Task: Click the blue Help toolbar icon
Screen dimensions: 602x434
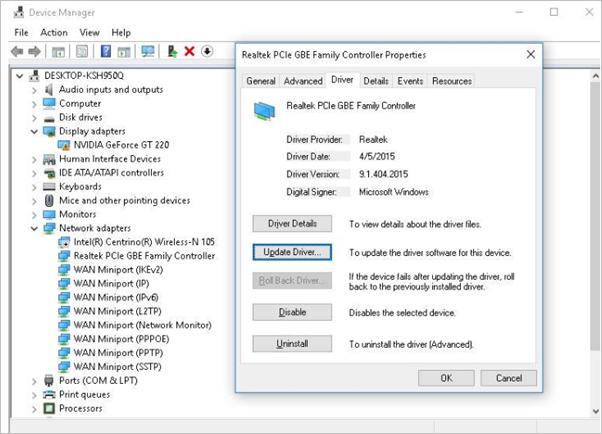Action: pos(108,52)
